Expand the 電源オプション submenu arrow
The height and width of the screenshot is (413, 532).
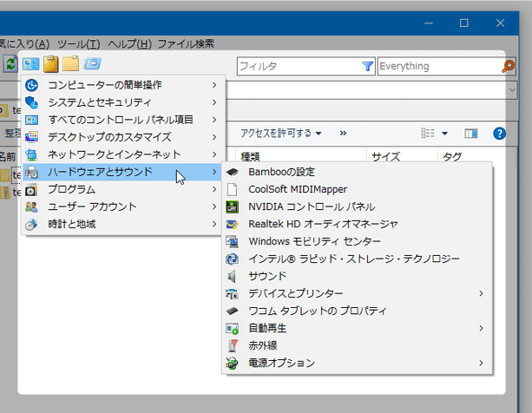[x=481, y=364]
